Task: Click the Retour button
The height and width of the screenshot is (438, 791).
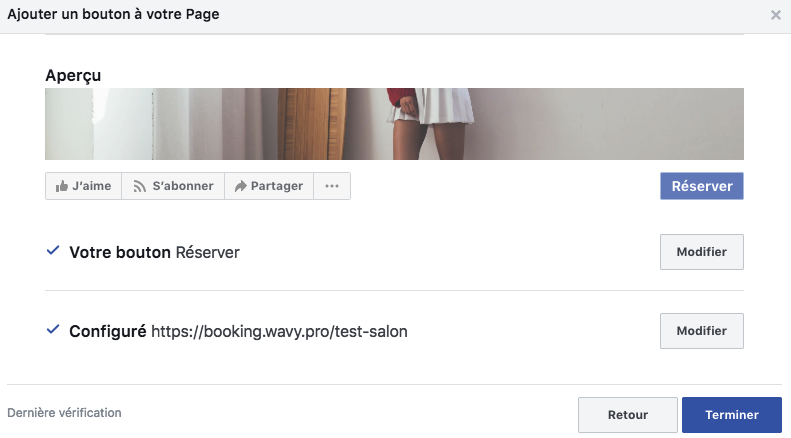Action: 628,415
